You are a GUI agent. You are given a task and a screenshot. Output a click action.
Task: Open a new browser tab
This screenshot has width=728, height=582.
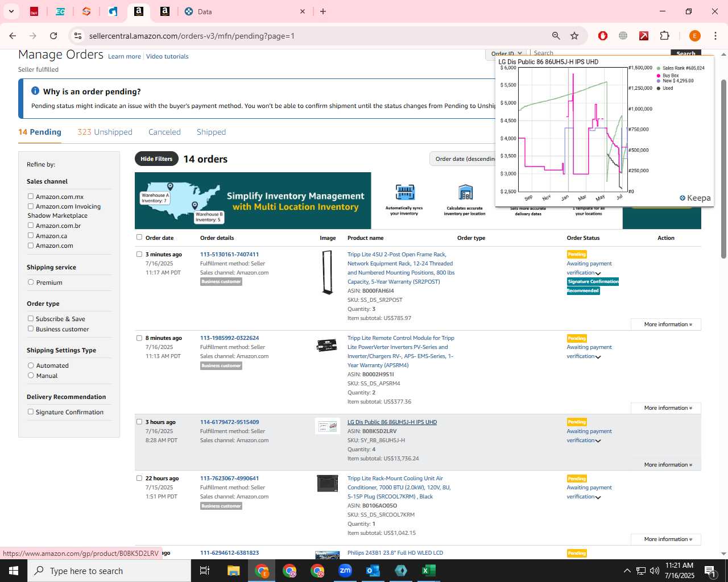pos(323,11)
